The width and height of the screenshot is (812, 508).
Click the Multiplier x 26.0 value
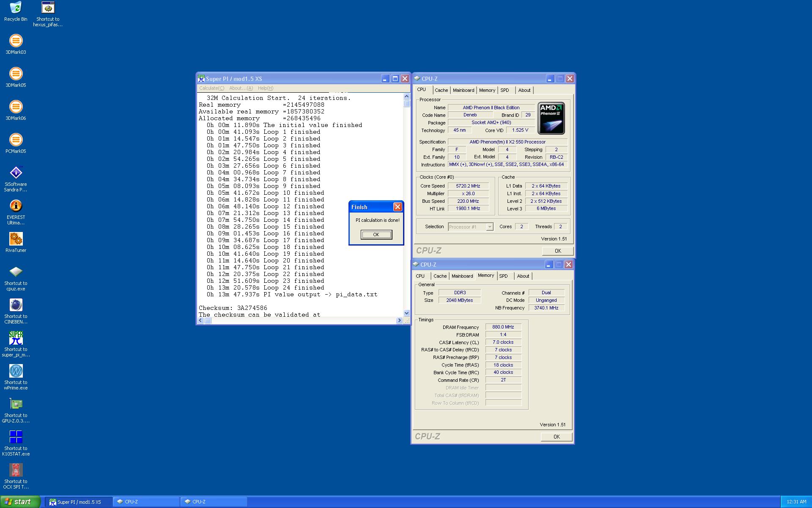click(468, 193)
